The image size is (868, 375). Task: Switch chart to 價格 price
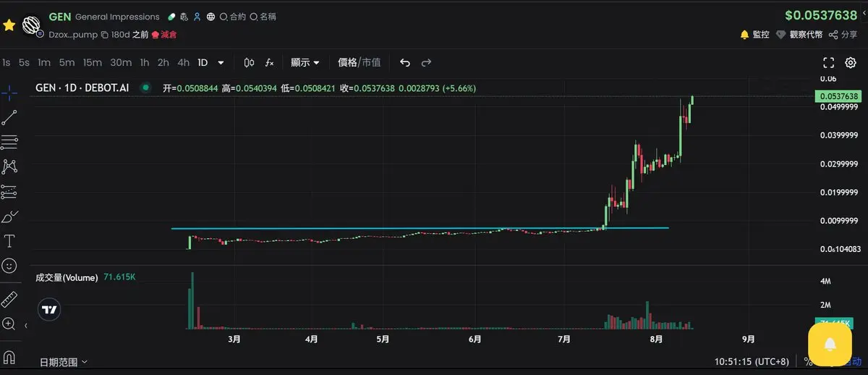348,63
